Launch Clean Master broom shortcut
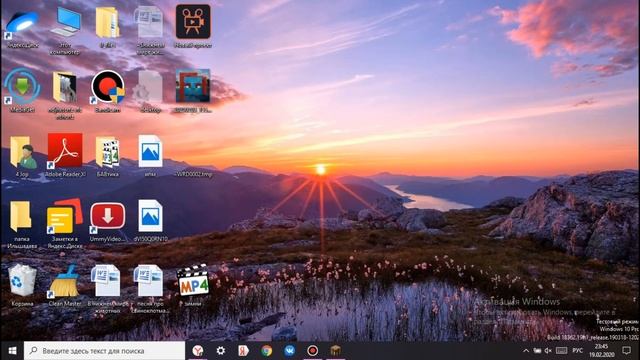Screen dimensions: 640x360 [65, 281]
